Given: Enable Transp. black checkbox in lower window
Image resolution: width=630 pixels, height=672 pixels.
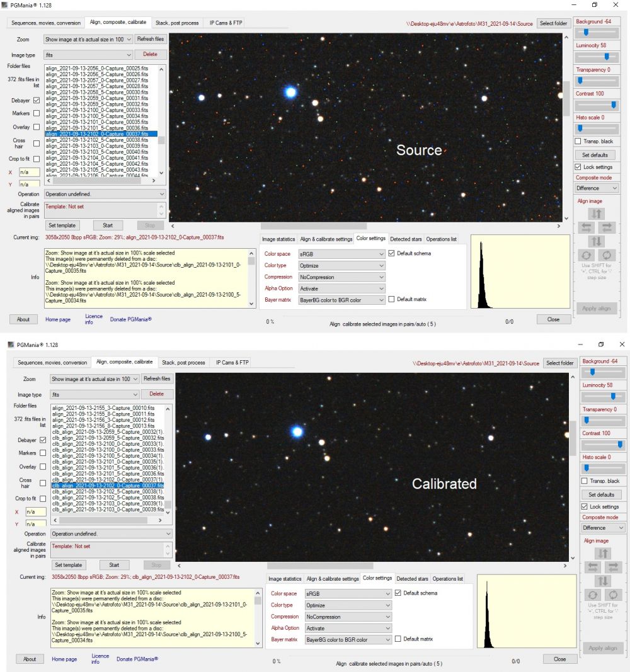Looking at the screenshot, I should pos(585,481).
